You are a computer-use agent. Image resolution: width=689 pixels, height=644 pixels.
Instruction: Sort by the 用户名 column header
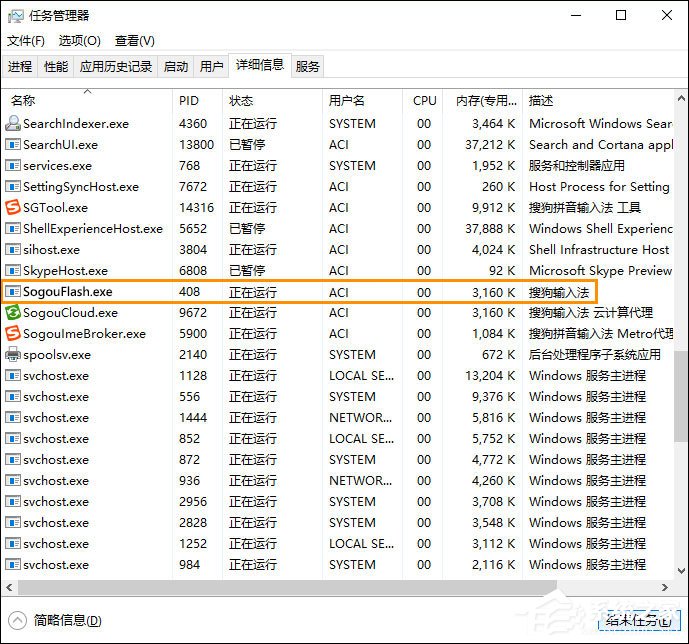(x=363, y=101)
